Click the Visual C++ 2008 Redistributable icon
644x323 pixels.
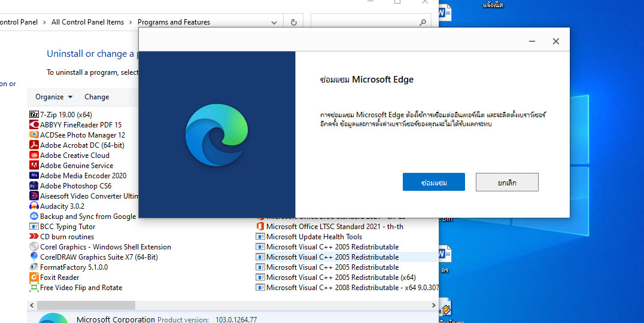click(x=260, y=288)
